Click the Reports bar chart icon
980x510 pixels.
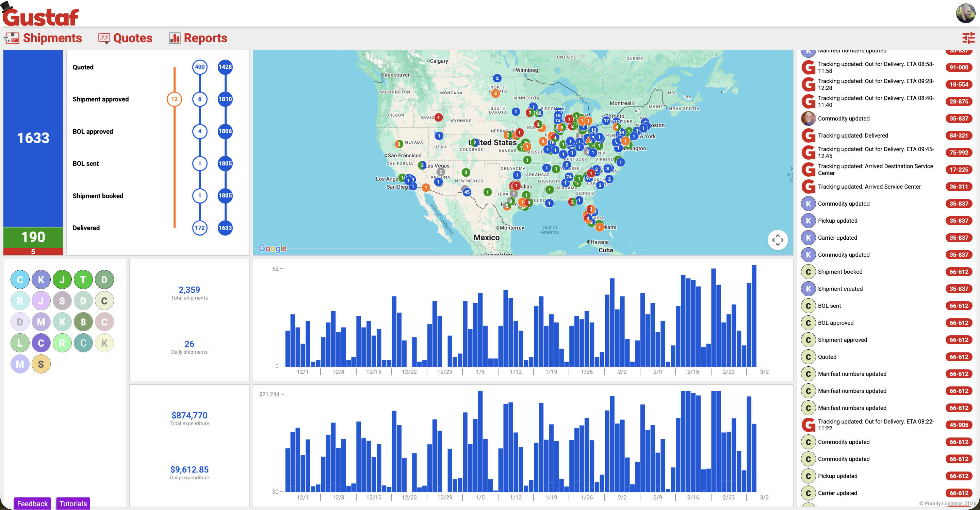[x=175, y=38]
